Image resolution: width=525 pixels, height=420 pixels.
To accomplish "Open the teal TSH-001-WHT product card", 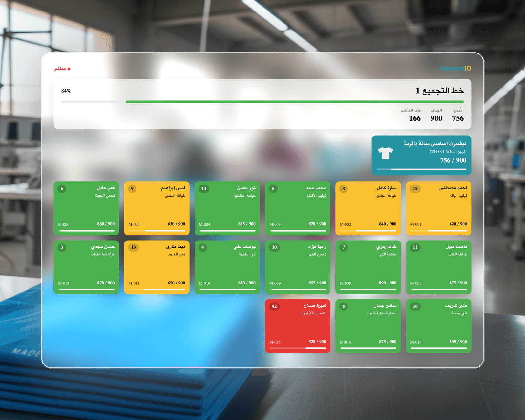I will [421, 155].
